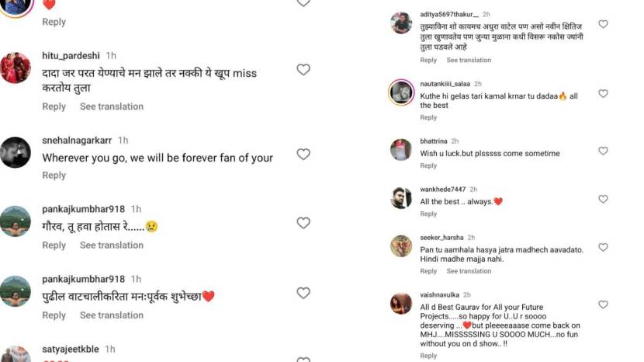Heart nautankiiii_salaa's comment
The height and width of the screenshot is (362, 644).
tap(603, 93)
